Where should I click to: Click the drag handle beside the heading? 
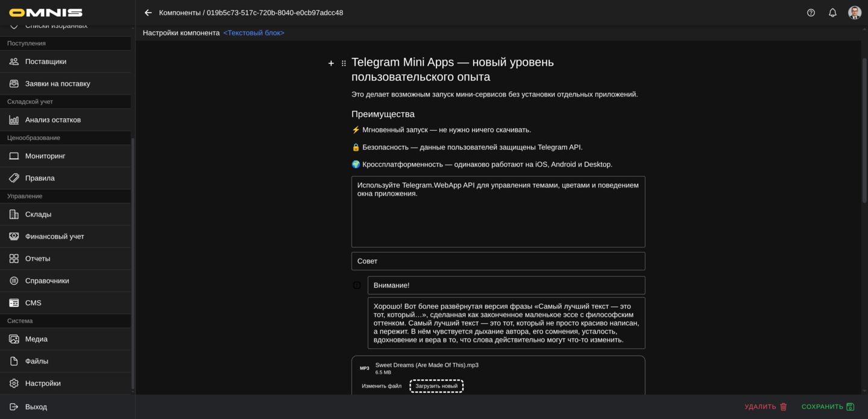[344, 63]
